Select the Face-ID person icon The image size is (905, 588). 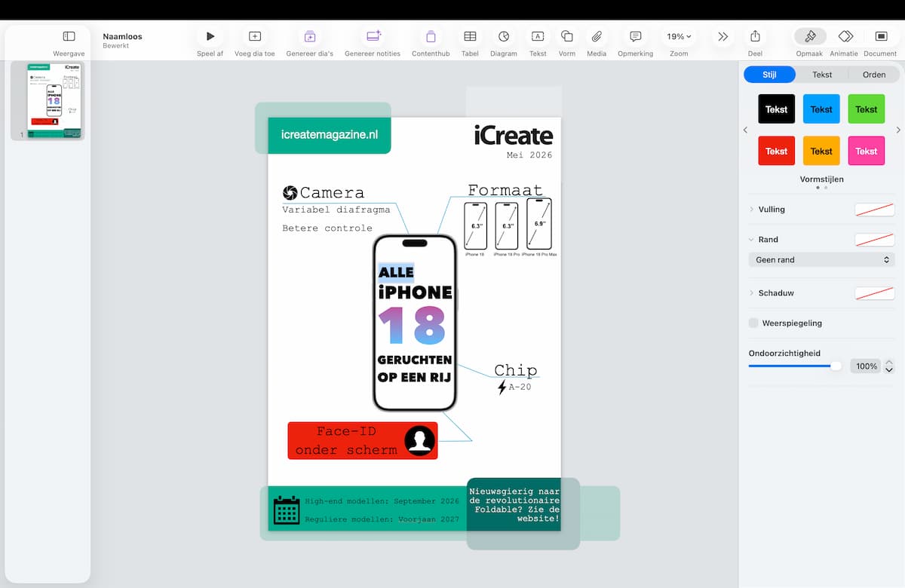420,441
